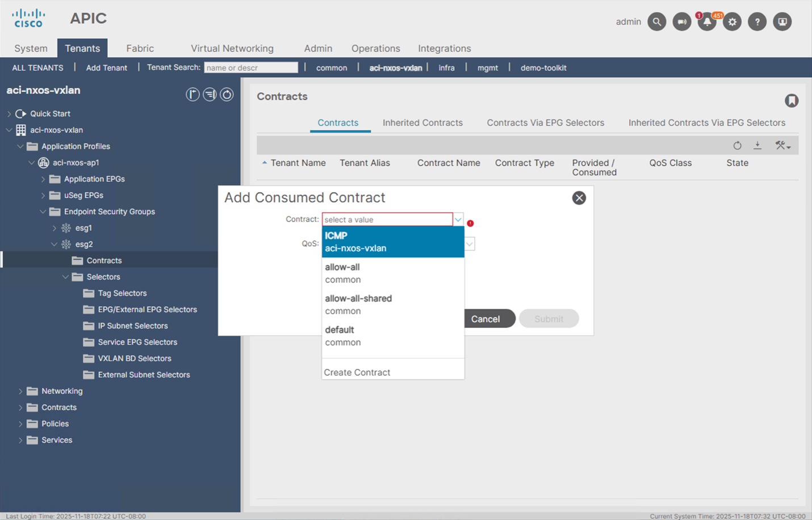The image size is (812, 520).
Task: Open the announcements megaphone icon
Action: tap(682, 22)
